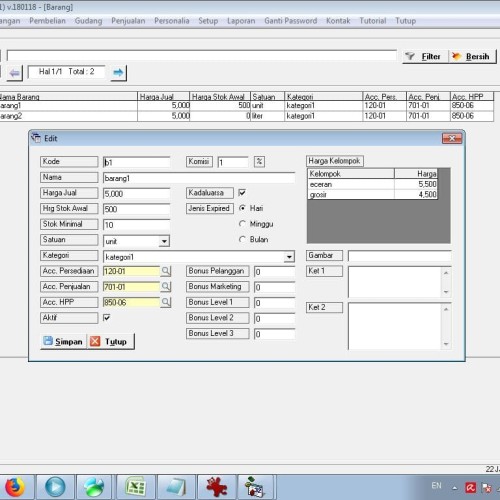The height and width of the screenshot is (500, 500).
Task: Open the Penjualan menu
Action: [x=128, y=21]
